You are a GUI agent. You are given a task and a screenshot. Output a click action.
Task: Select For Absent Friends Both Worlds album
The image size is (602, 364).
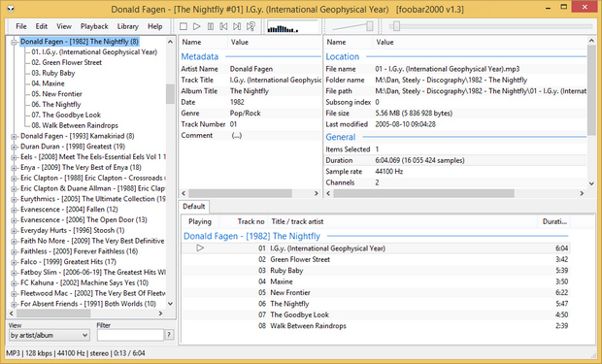88,304
